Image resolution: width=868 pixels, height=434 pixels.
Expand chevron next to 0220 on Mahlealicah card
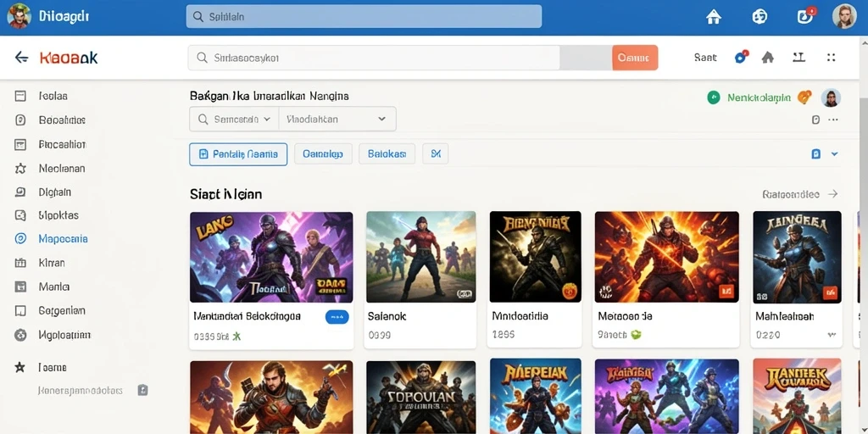(832, 335)
